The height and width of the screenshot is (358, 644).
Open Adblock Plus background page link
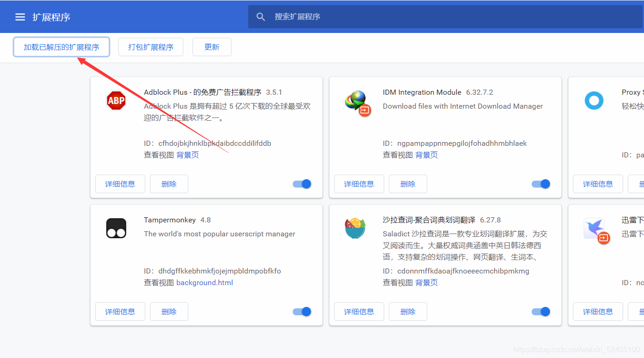(188, 155)
